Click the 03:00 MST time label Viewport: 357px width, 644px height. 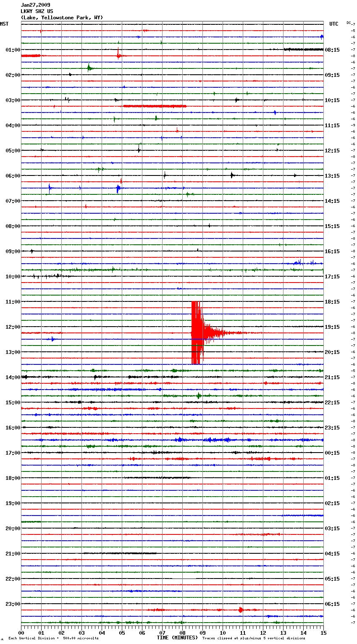tap(13, 100)
